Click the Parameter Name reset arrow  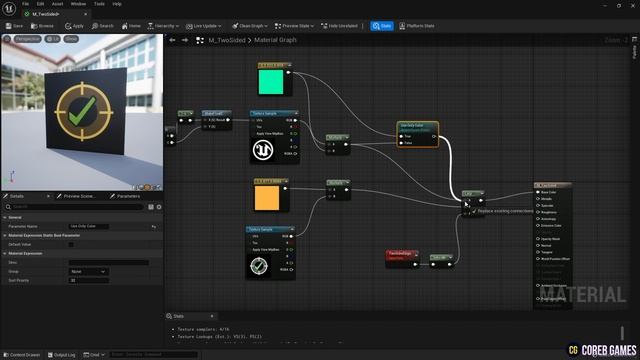154,227
